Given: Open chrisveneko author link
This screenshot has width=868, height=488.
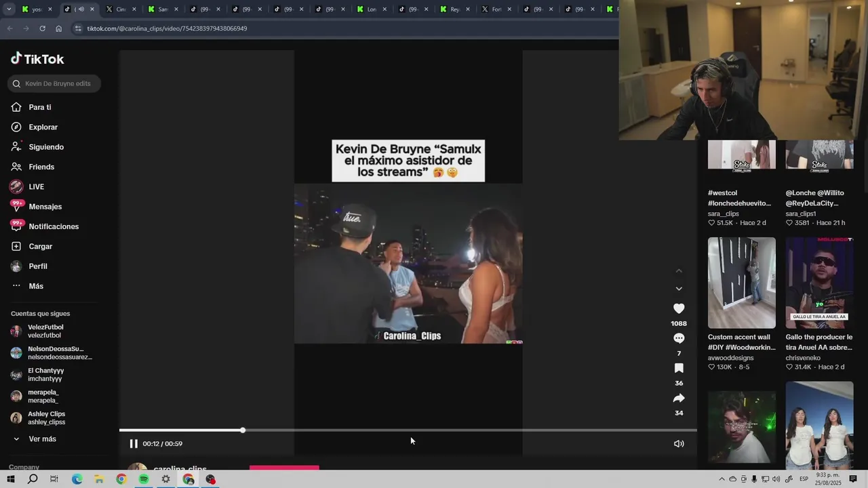Looking at the screenshot, I should [803, 358].
